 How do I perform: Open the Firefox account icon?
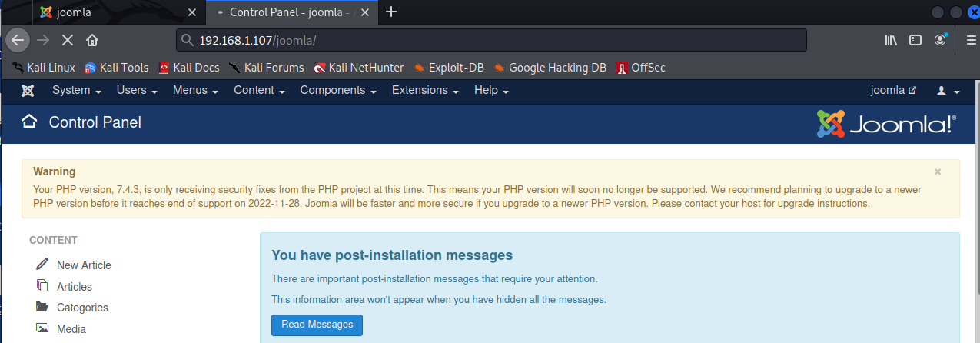941,40
